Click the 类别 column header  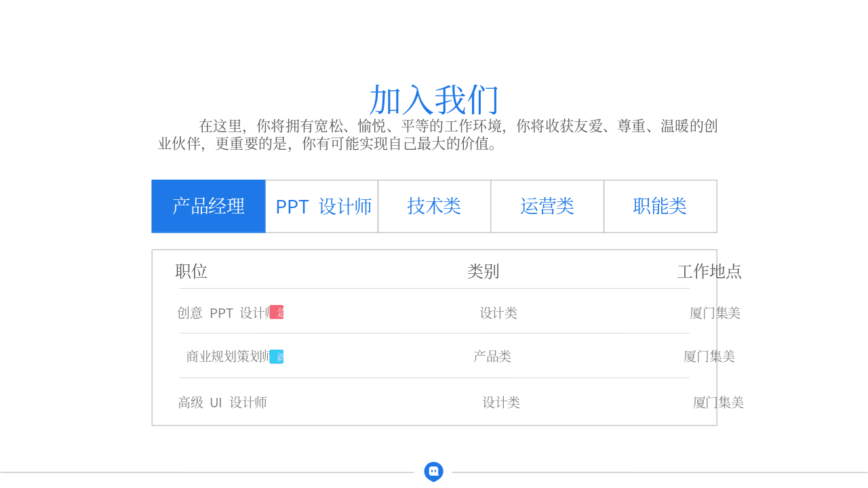click(484, 271)
